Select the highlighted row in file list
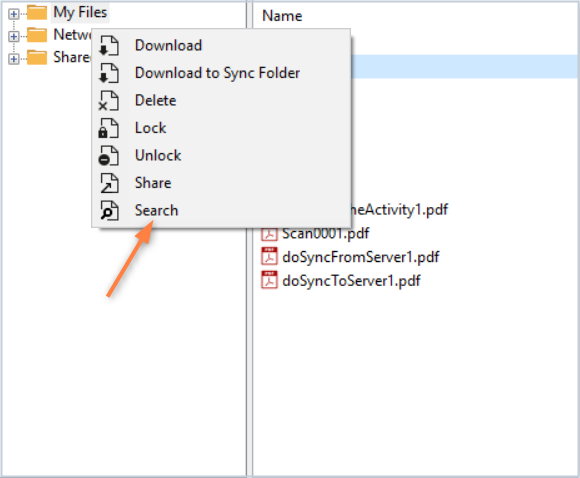The width and height of the screenshot is (580, 478). [464, 67]
